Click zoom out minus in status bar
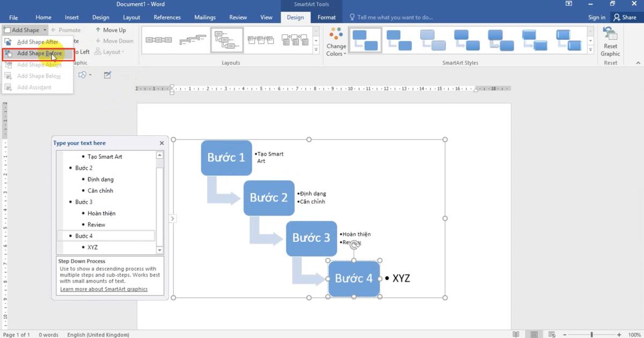644x338 pixels. (x=565, y=334)
